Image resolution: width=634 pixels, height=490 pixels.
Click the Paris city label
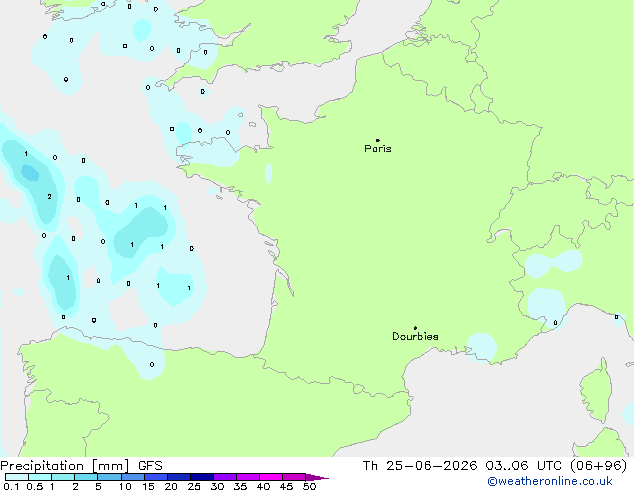(378, 149)
